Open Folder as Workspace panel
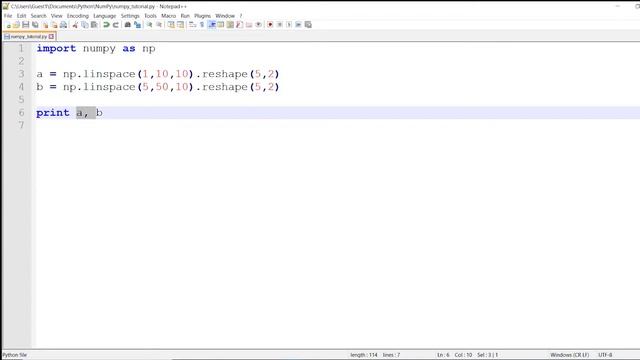 (249, 25)
